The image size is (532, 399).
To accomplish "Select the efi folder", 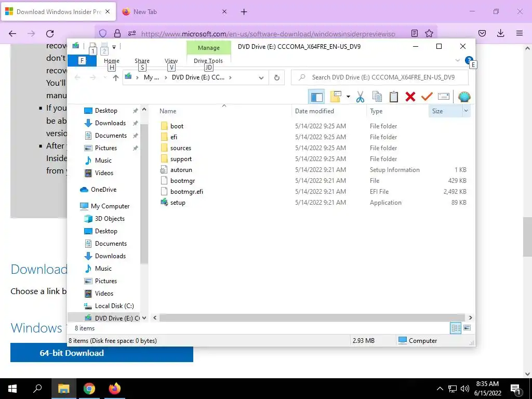I will (174, 137).
